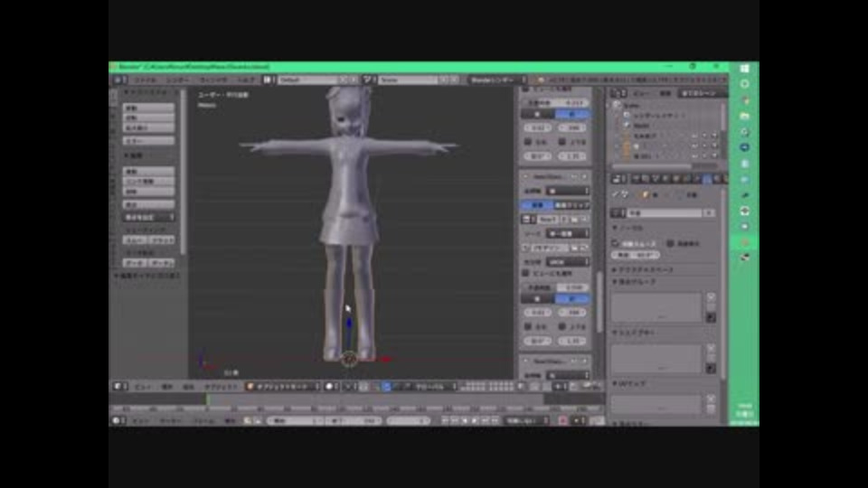Image resolution: width=868 pixels, height=488 pixels.
Task: Click the Duplicate Linked button
Action: [x=148, y=182]
